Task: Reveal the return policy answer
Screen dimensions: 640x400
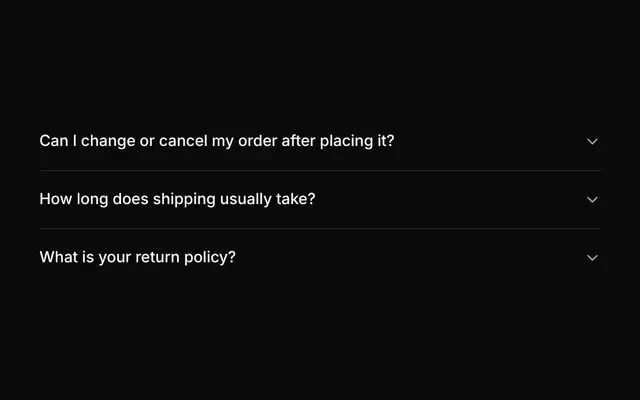Action: coord(320,258)
